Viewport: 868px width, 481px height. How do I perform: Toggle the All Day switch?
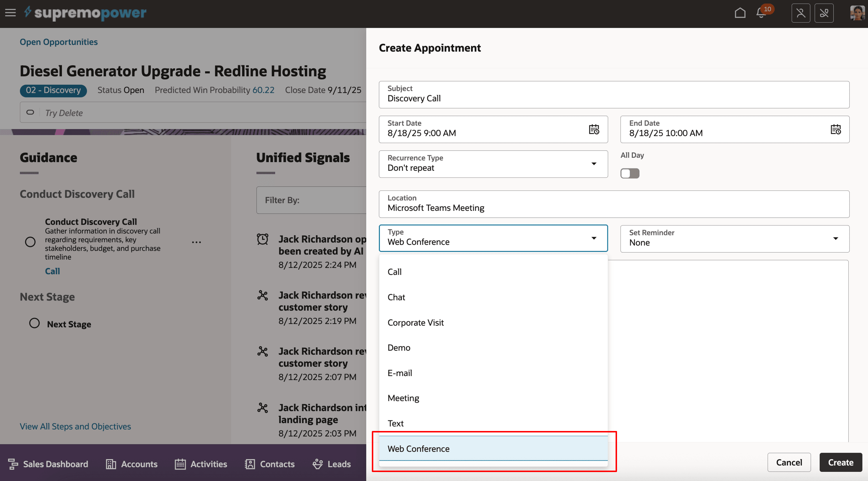click(630, 173)
